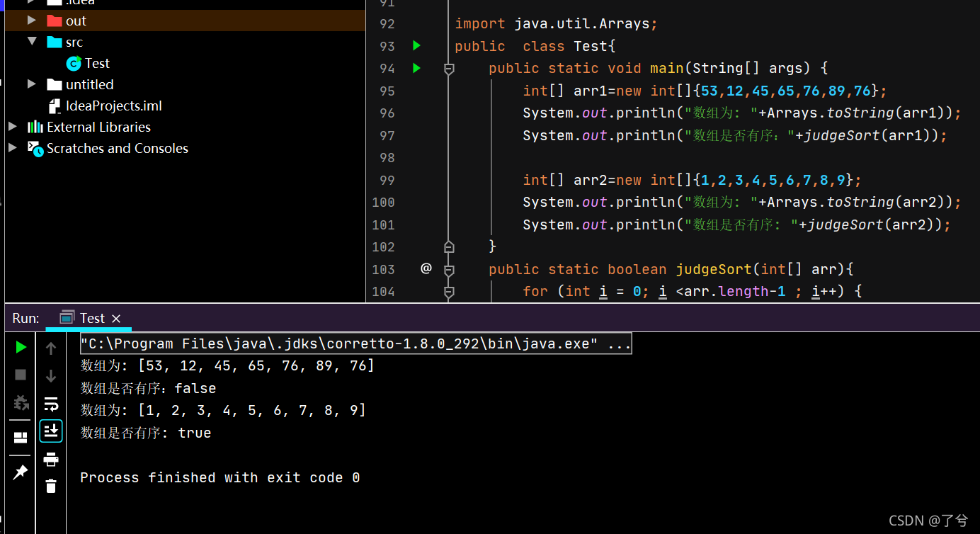Click the arr2 array declaration at line 99
The image size is (980, 534).
click(x=693, y=180)
